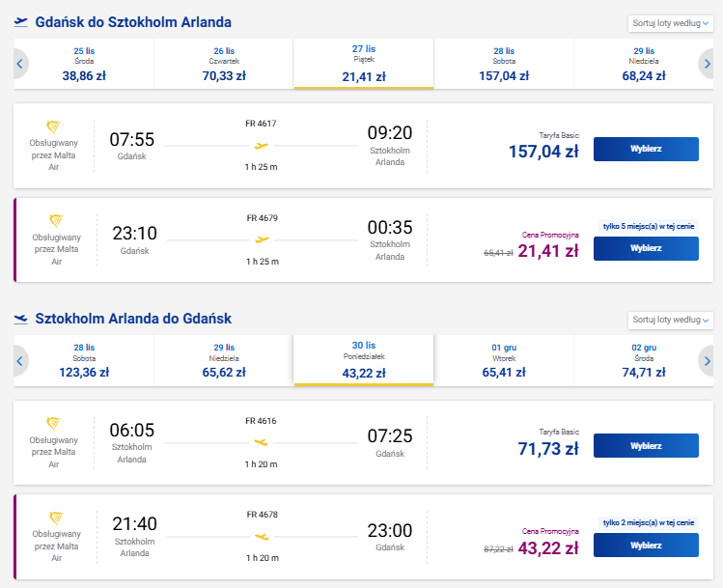The image size is (723, 588).
Task: Select the 25 lis Środa outbound date tab
Action: [84, 64]
